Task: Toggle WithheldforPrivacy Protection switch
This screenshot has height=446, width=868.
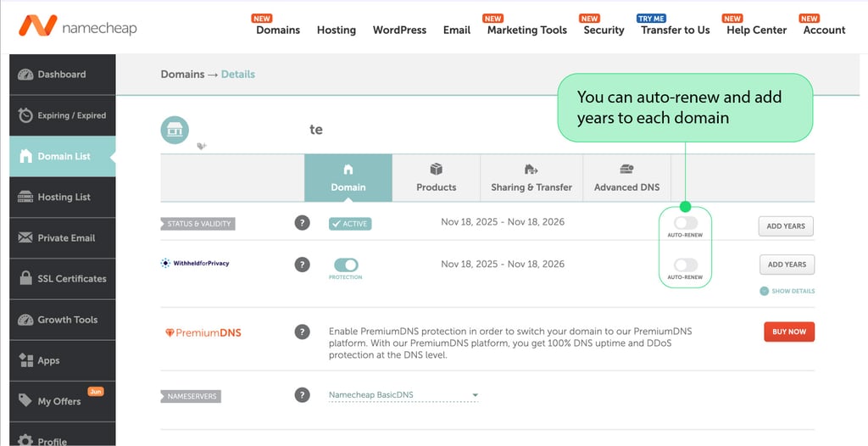Action: pyautogui.click(x=346, y=265)
